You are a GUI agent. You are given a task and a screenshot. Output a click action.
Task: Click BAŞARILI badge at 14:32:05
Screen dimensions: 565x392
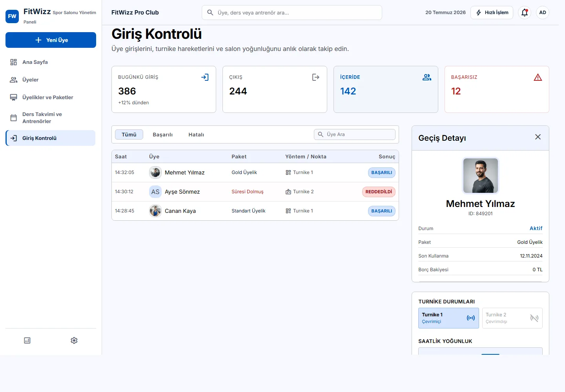point(382,172)
